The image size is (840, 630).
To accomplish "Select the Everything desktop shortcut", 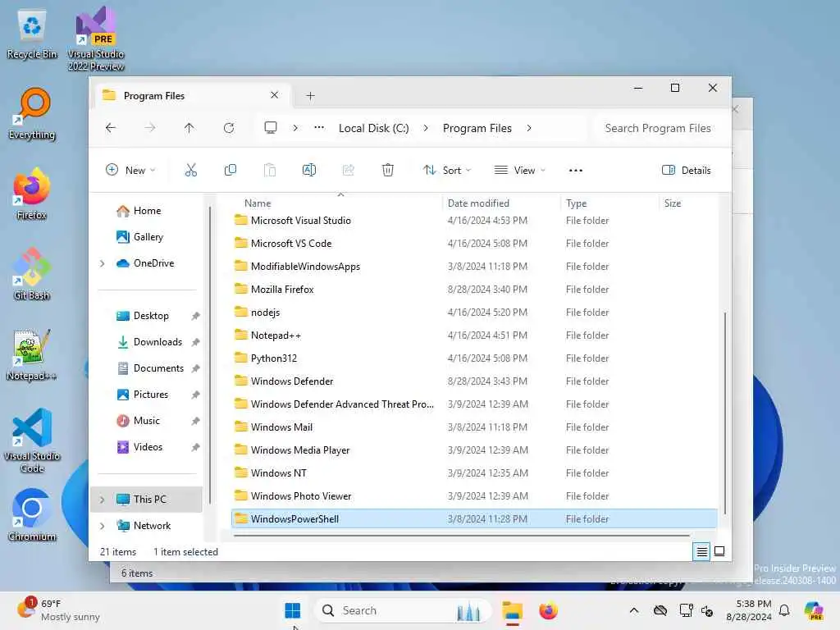I will [32, 115].
